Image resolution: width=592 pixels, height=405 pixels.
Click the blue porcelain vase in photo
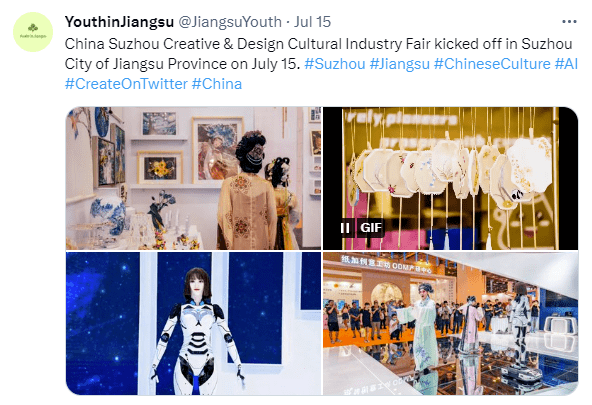click(108, 216)
